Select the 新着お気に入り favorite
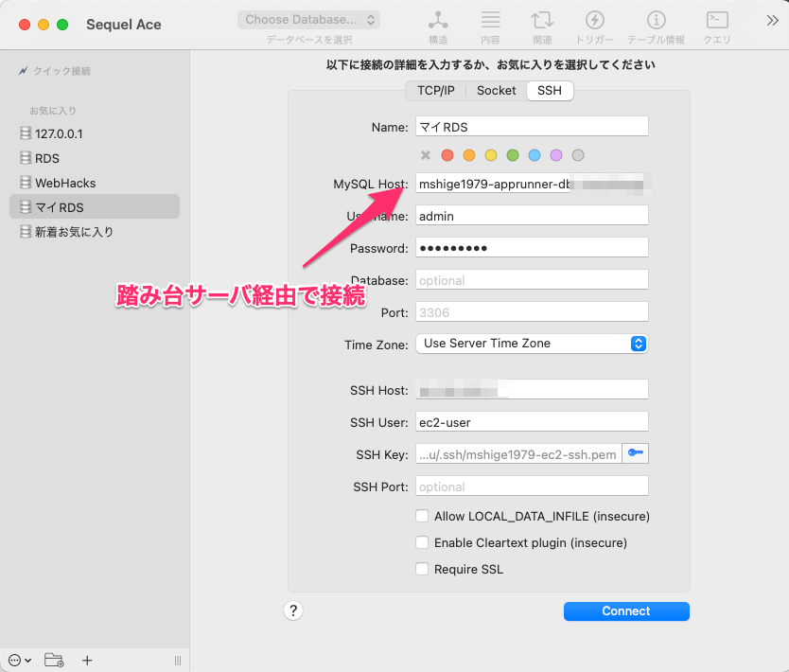The height and width of the screenshot is (672, 789). click(95, 232)
